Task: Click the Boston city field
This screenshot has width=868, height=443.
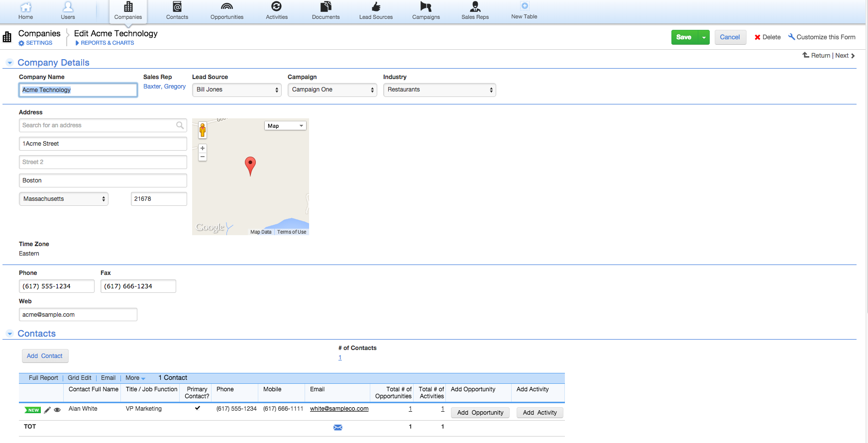Action: pos(103,180)
